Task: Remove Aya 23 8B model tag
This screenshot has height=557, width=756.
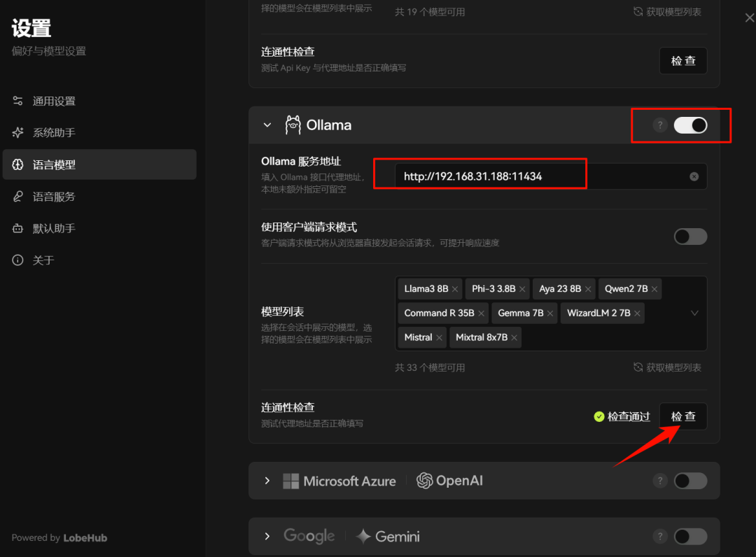Action: 588,289
